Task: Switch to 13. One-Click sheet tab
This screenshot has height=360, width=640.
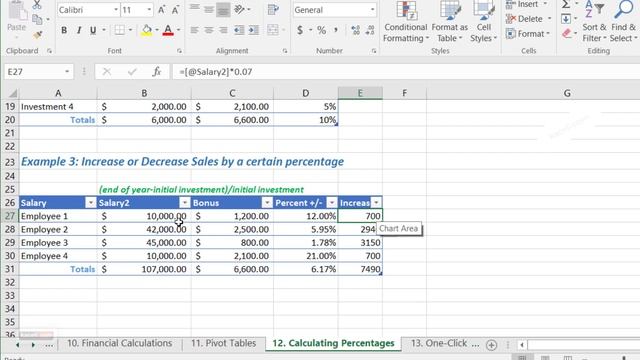Action: 444,343
